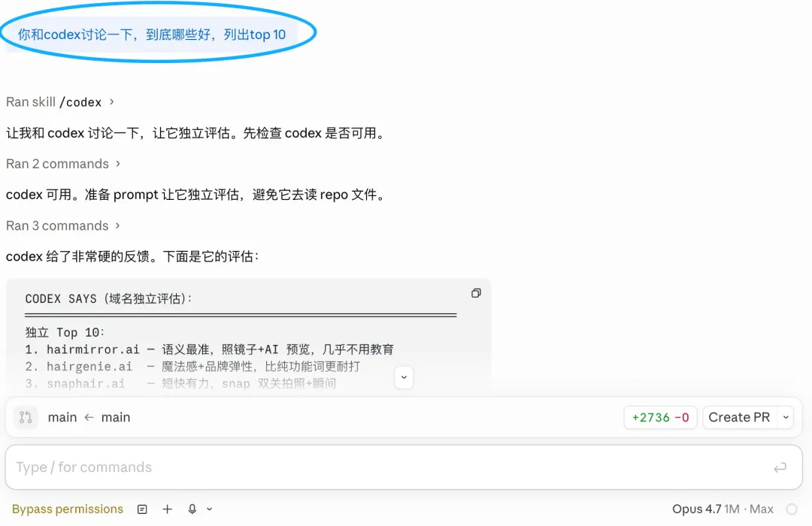
Task: Open dropdown arrow next to Create PR
Action: (786, 418)
